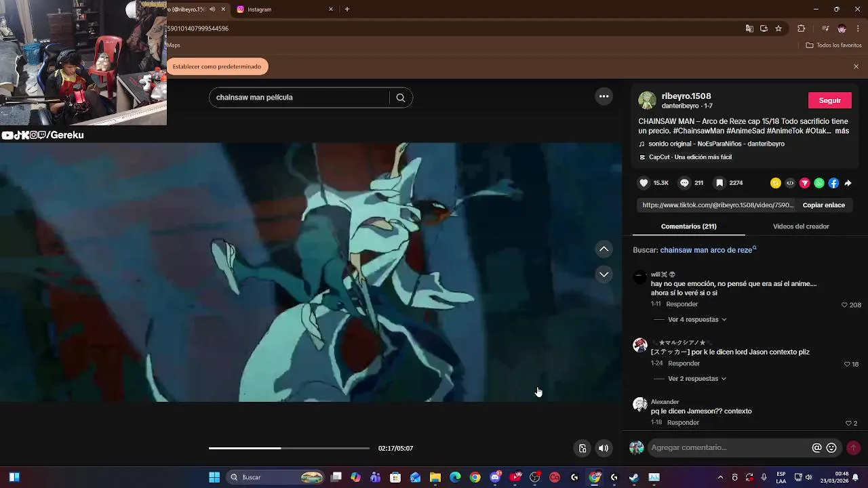Open the three-dot video options menu

click(x=604, y=96)
